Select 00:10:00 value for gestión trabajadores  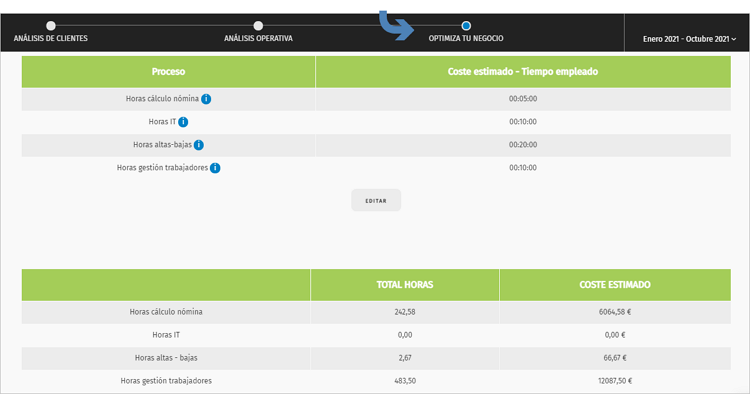[523, 168]
